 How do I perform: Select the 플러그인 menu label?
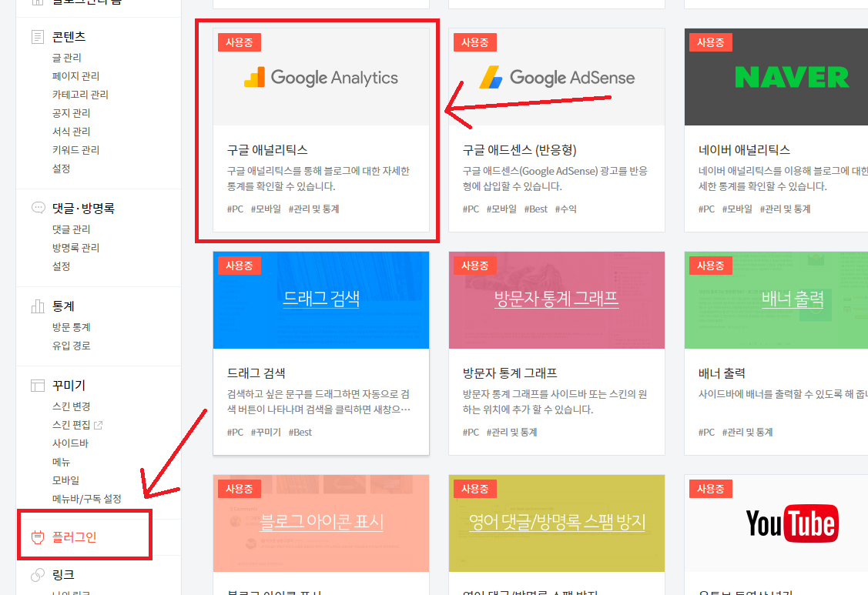[x=74, y=537]
